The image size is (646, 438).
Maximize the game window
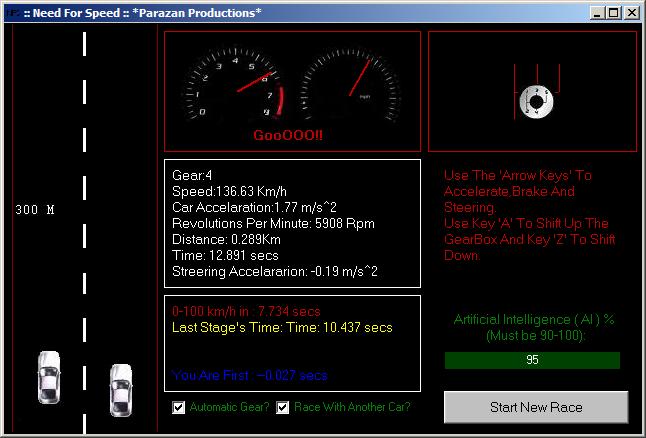(x=614, y=12)
